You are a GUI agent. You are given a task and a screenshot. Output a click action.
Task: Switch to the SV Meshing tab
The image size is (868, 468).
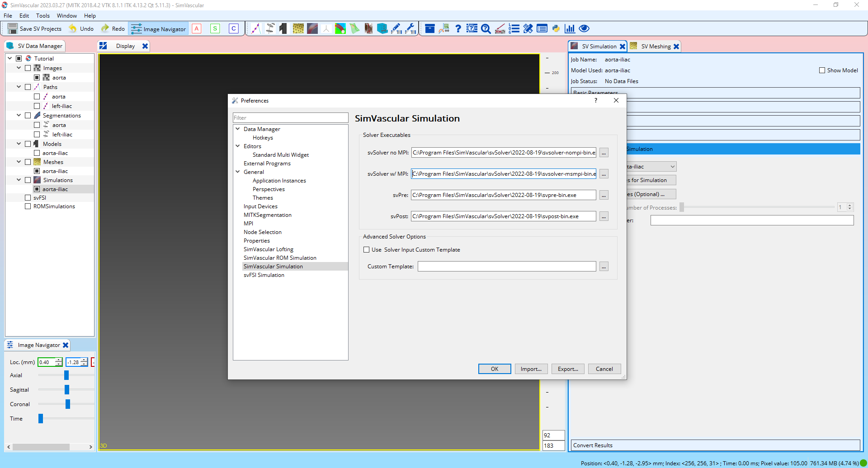pyautogui.click(x=655, y=47)
